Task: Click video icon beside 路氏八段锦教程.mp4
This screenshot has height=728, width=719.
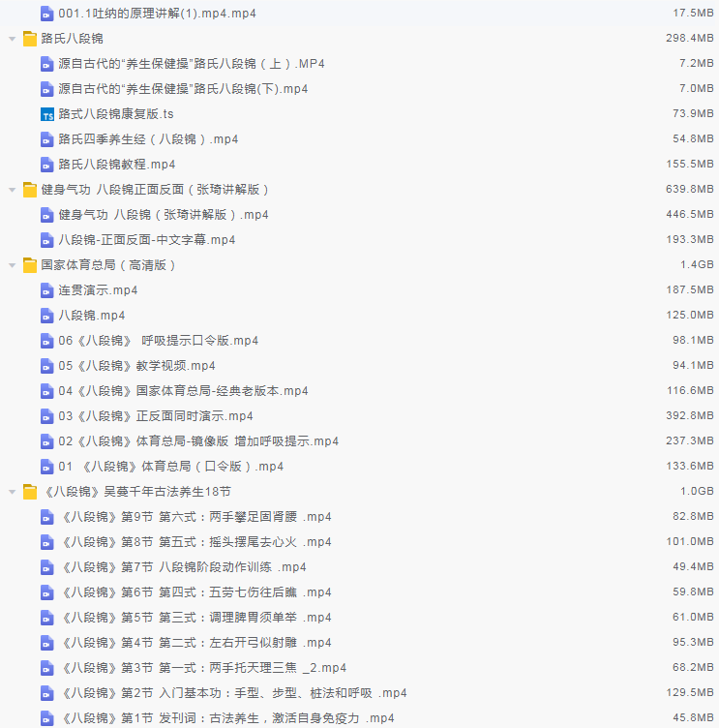Action: click(x=47, y=165)
